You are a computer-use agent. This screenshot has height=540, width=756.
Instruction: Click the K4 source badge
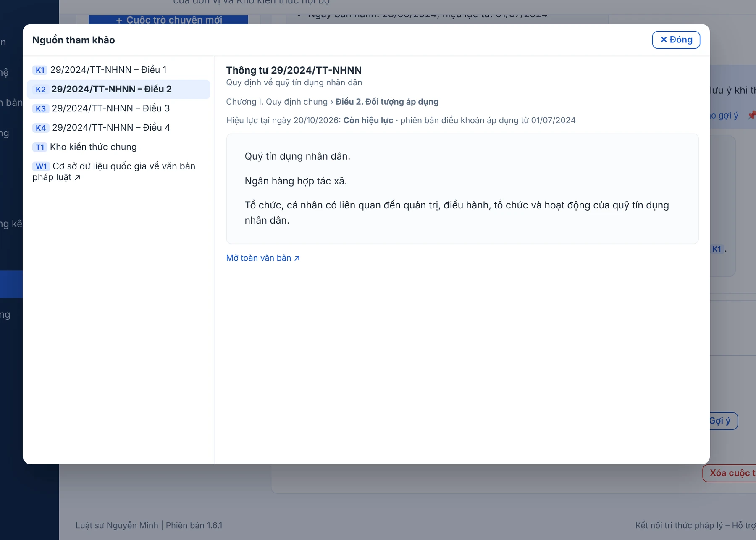(x=41, y=128)
